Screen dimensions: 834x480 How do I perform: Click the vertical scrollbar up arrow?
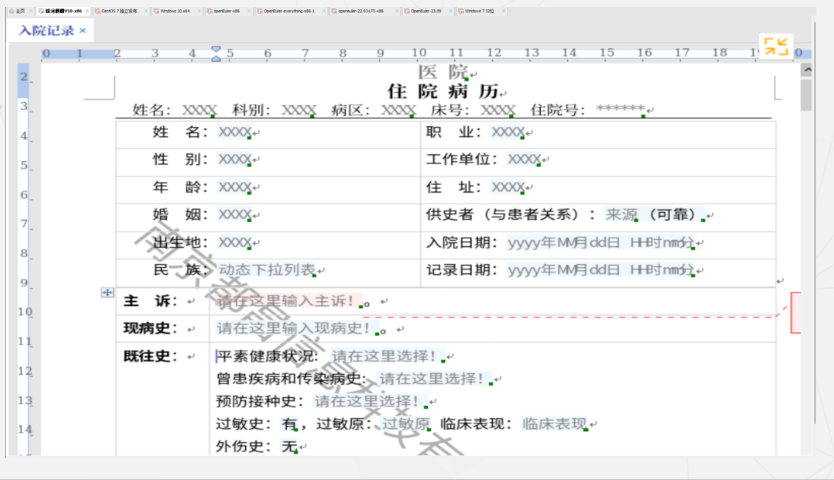click(x=806, y=70)
